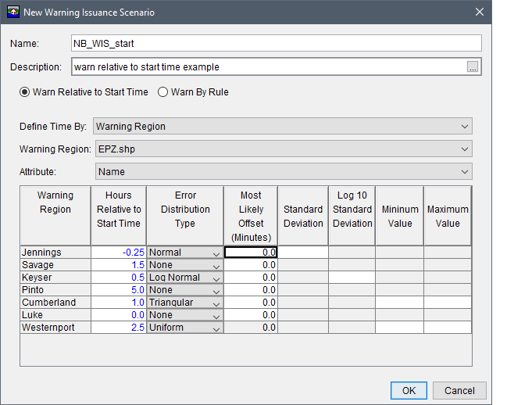
Task: Click the application icon in title bar
Action: click(12, 13)
